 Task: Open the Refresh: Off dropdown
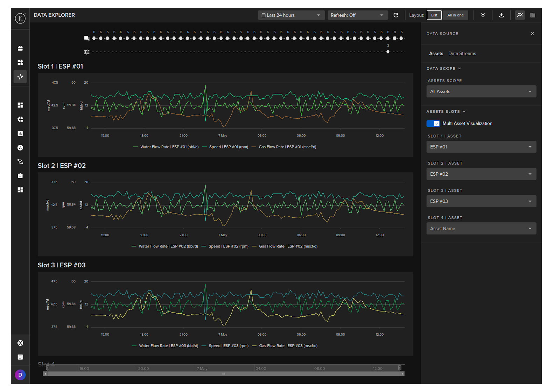coord(357,15)
